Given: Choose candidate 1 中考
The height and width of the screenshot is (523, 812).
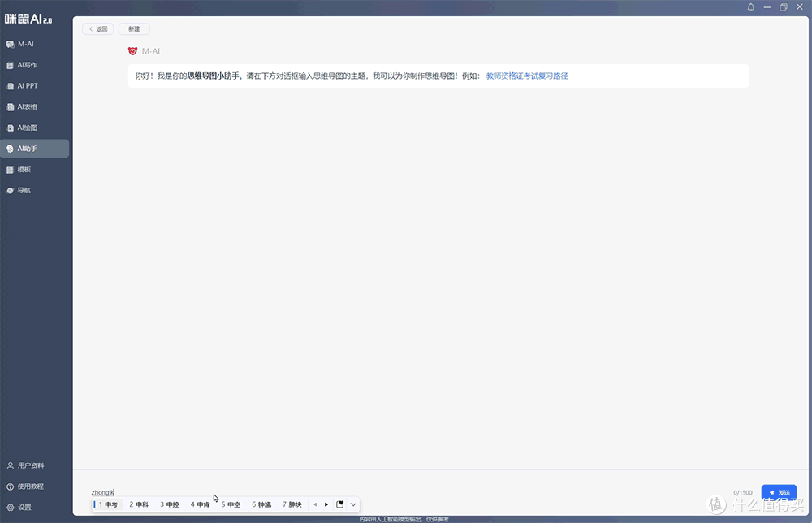Looking at the screenshot, I should [108, 504].
